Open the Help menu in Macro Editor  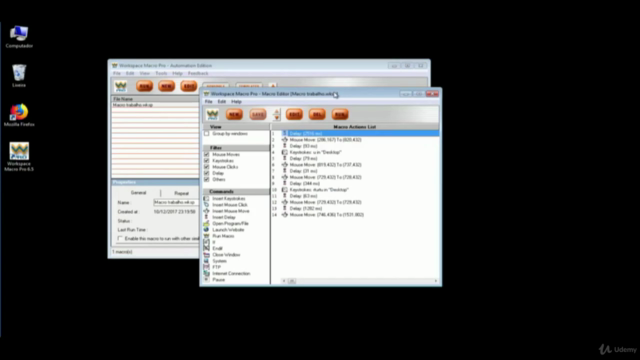(236, 102)
